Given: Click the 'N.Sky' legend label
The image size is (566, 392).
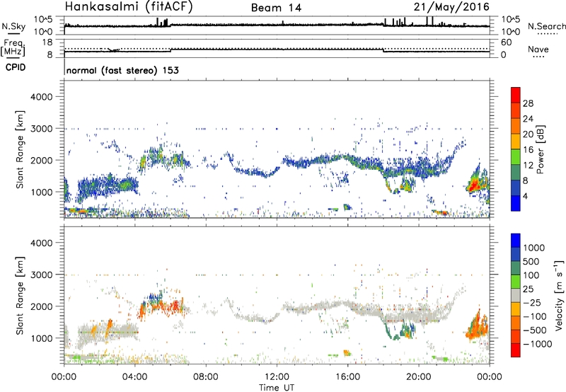Looking at the screenshot, I should pos(13,26).
